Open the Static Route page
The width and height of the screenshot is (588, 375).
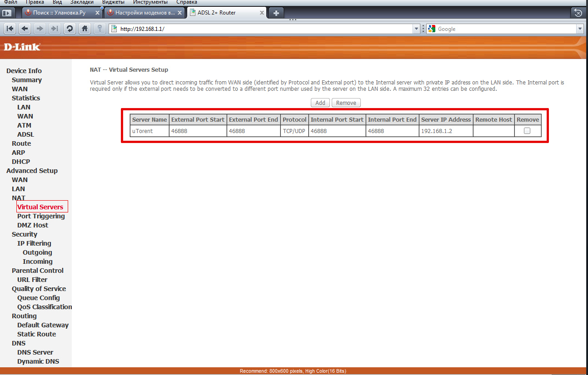37,334
